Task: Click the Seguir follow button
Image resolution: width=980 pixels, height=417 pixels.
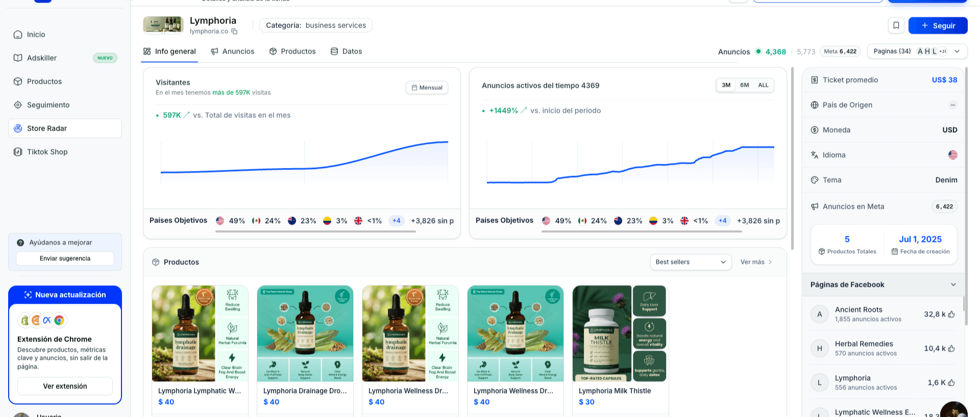Action: (938, 26)
